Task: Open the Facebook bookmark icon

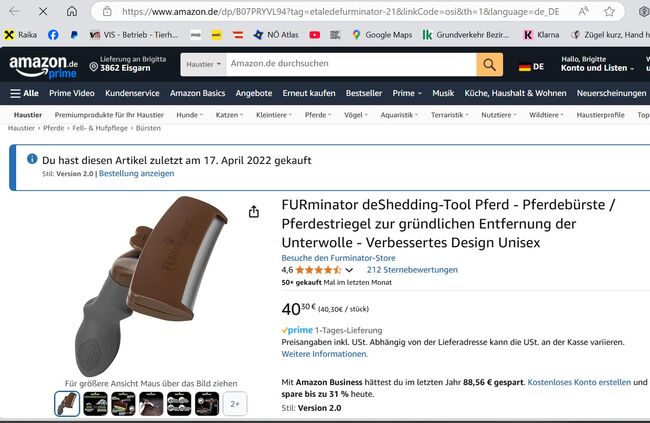Action: (53, 35)
